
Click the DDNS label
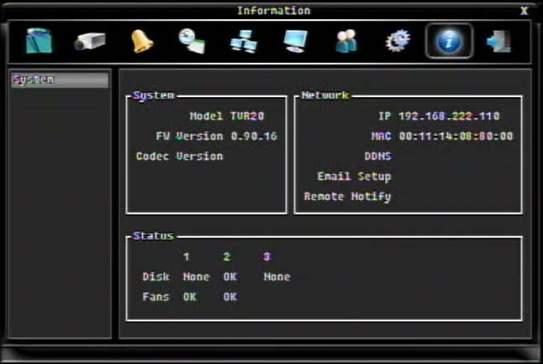tap(378, 156)
